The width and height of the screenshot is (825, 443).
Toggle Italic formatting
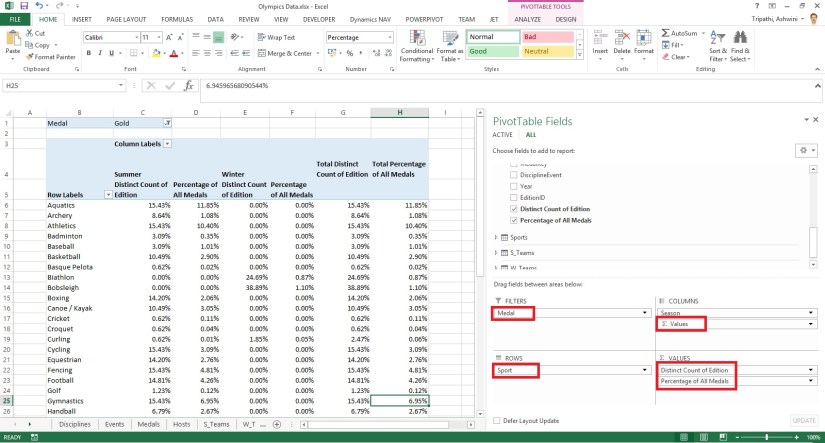tap(100, 53)
